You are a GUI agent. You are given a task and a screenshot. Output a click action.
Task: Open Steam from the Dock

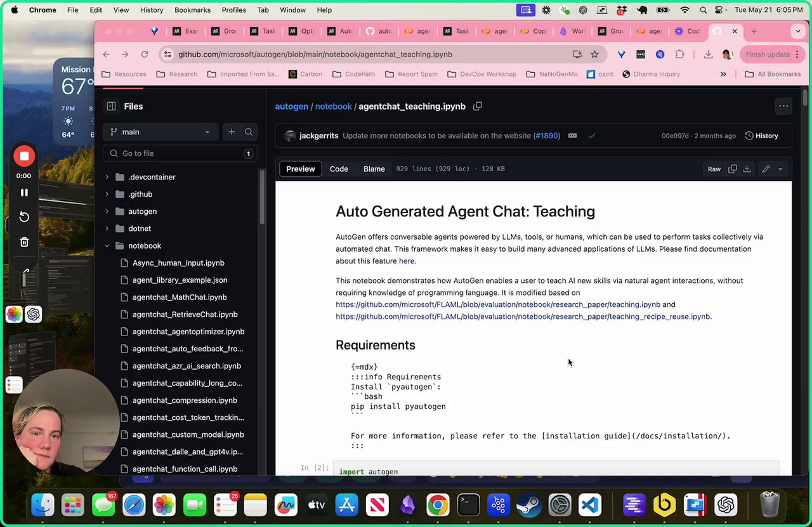529,505
